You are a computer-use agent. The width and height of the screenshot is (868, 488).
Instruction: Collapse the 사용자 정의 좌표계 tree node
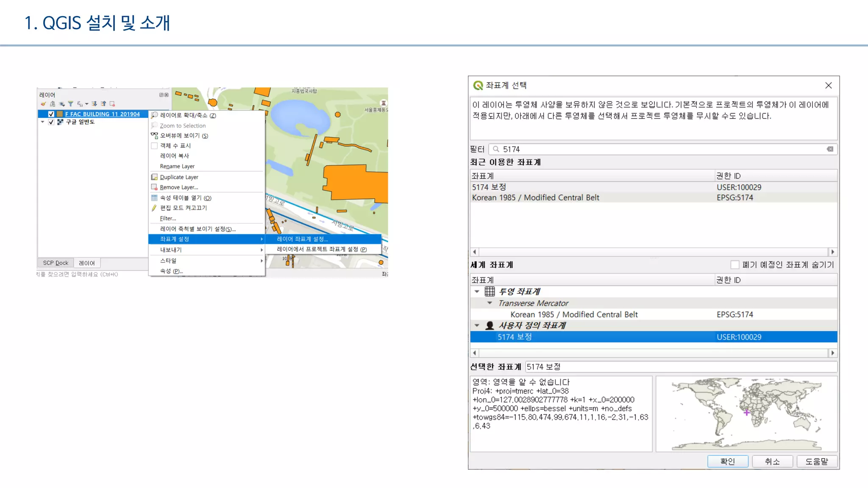(x=477, y=325)
